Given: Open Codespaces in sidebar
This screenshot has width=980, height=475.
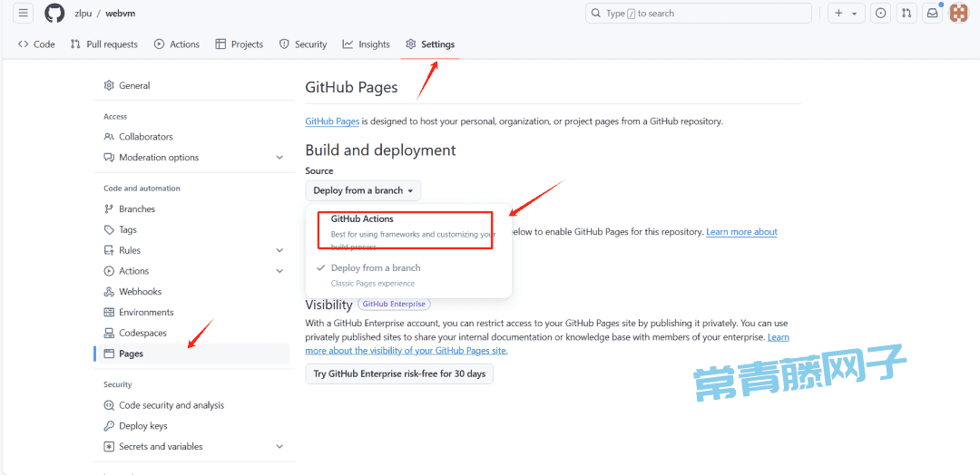Looking at the screenshot, I should (194, 333).
